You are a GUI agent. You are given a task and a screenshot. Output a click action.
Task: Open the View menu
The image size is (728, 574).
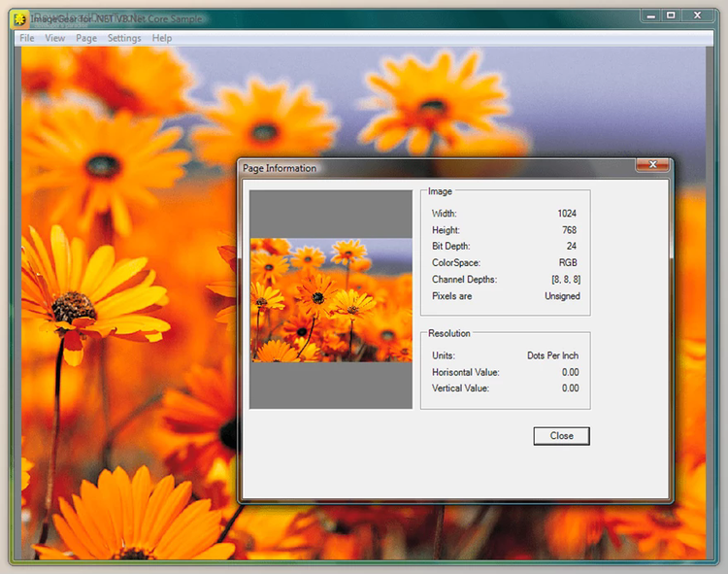(54, 38)
